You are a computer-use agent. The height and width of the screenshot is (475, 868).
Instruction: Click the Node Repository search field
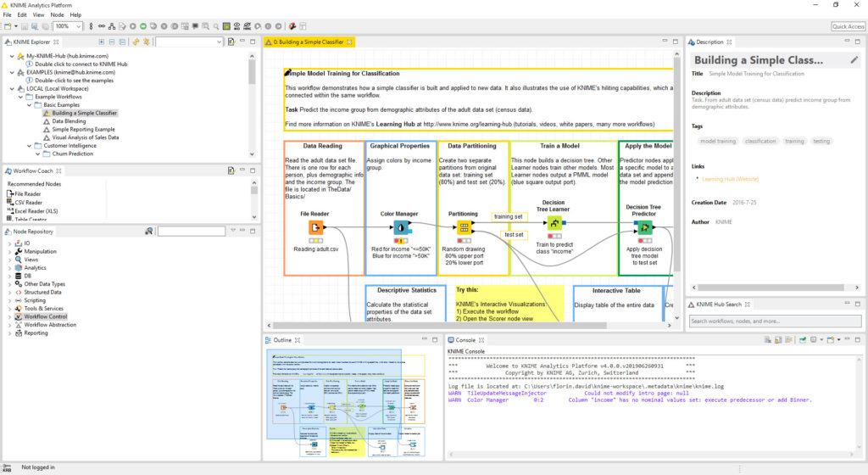pyautogui.click(x=192, y=231)
